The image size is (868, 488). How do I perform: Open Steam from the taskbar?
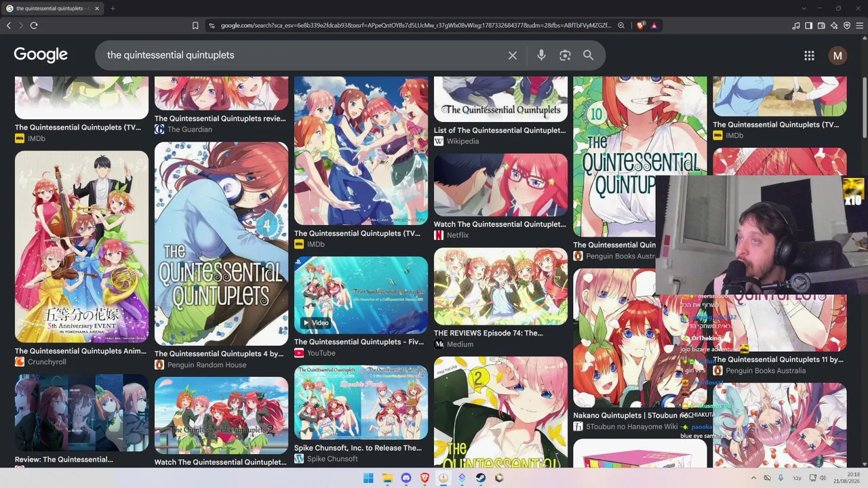coord(480,478)
